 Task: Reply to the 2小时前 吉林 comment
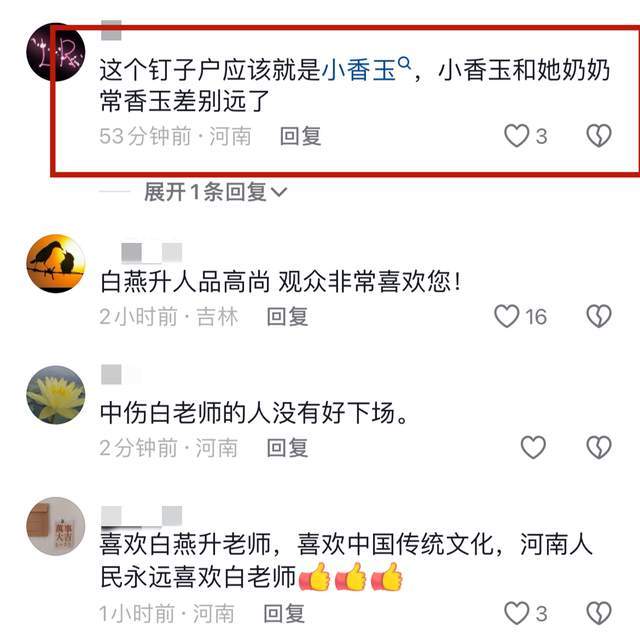(x=287, y=317)
